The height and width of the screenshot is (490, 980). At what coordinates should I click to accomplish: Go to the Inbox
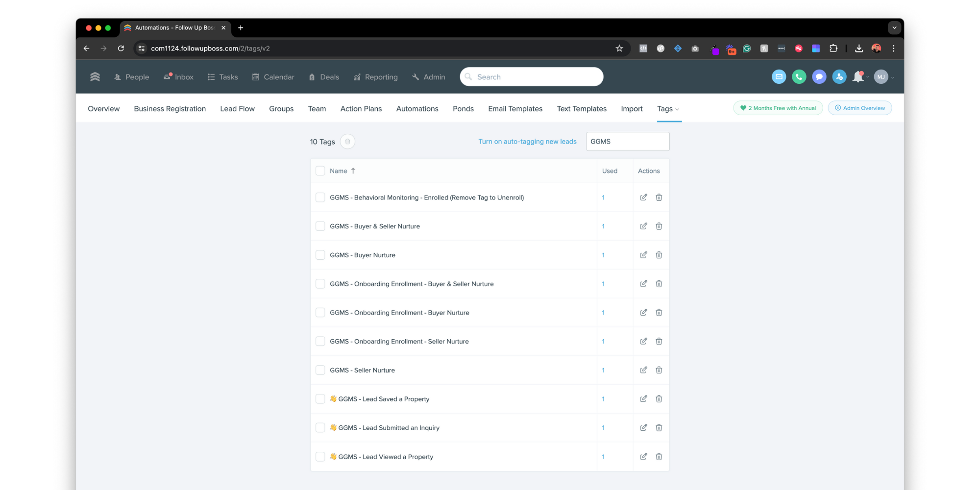tap(178, 77)
